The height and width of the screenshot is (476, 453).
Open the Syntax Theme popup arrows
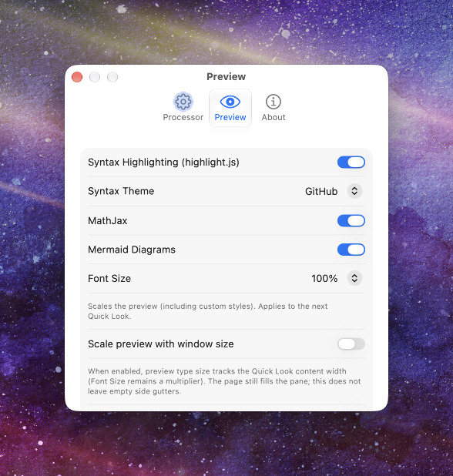coord(354,191)
